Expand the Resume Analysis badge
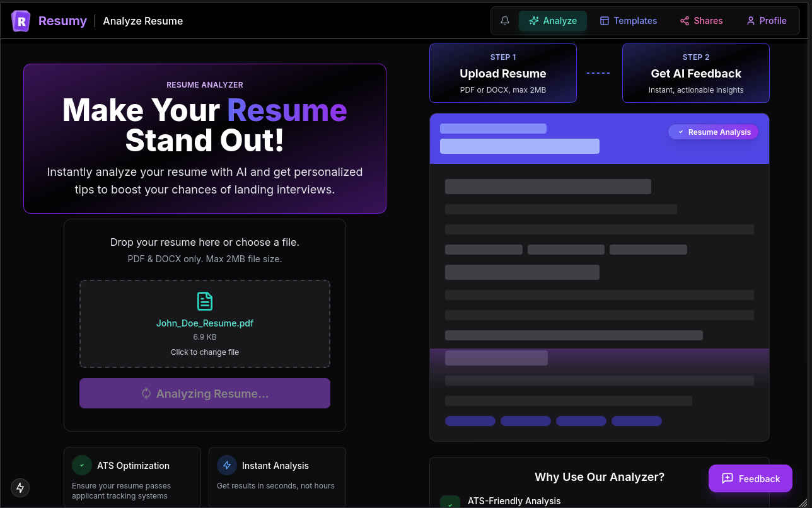This screenshot has width=812, height=508. (x=713, y=132)
